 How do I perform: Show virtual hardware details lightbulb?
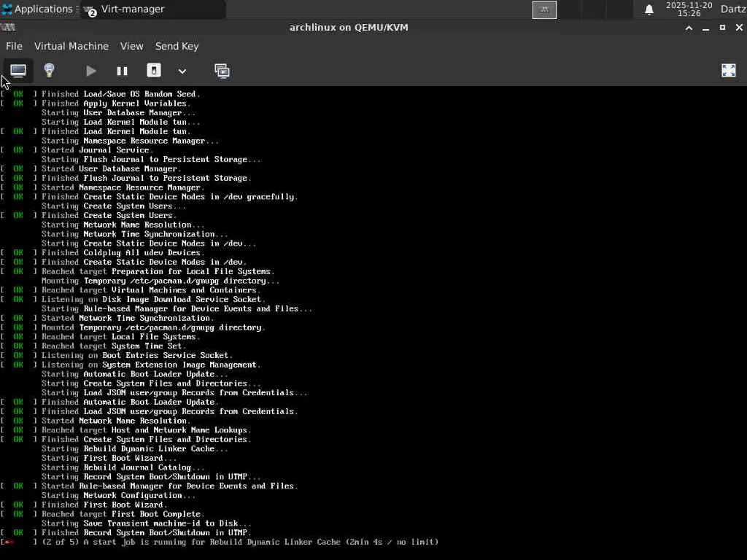pyautogui.click(x=49, y=71)
